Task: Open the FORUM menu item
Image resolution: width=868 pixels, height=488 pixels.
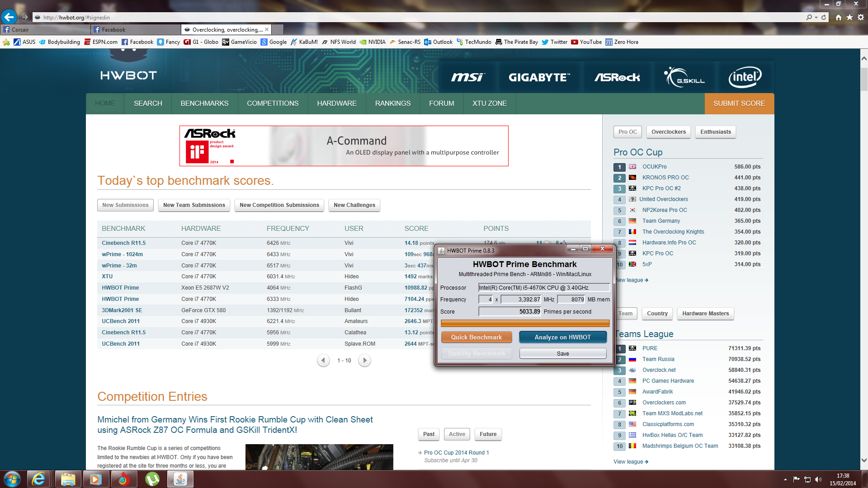Action: click(x=442, y=103)
